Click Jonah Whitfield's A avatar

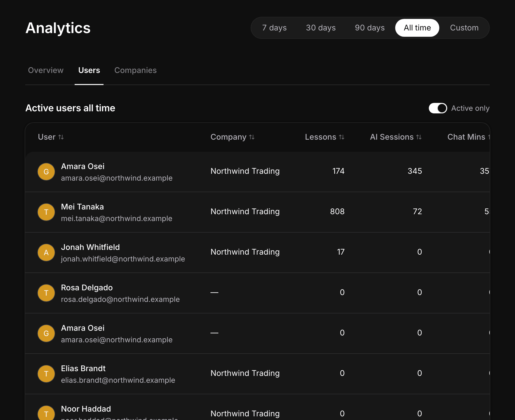[x=46, y=253]
